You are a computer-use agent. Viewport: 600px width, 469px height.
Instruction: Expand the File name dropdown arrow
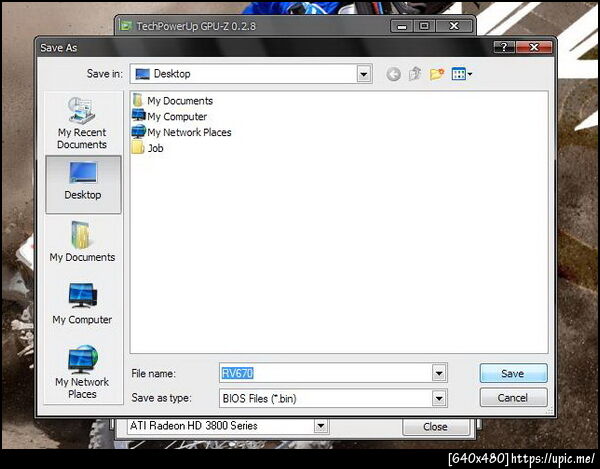[x=439, y=373]
